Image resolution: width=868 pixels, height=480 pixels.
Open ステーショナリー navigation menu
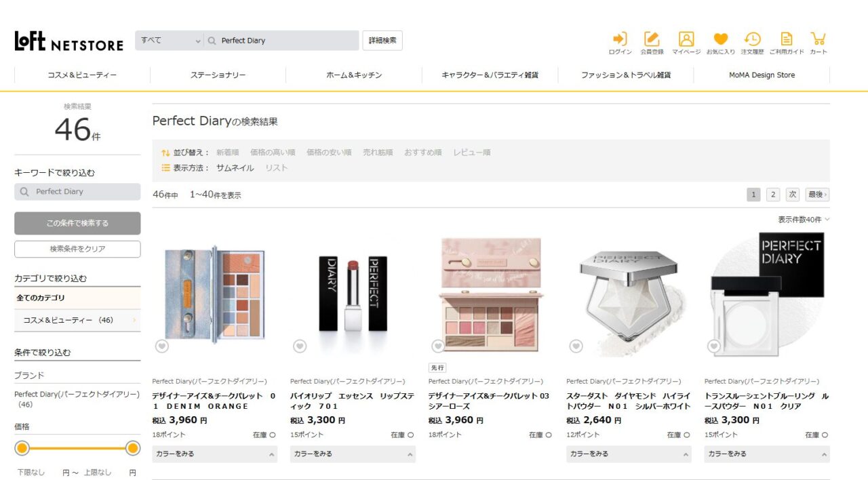pos(218,75)
